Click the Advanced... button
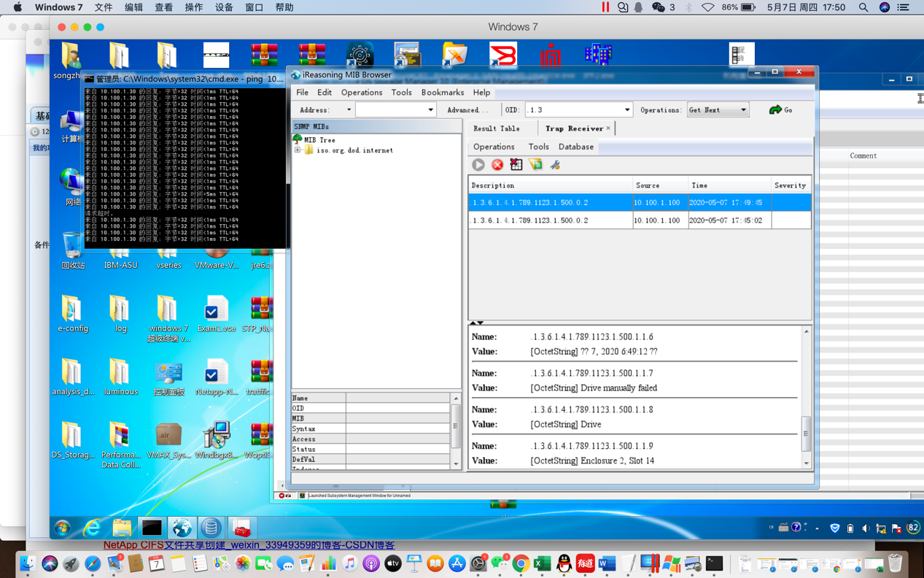The image size is (924, 578). (x=467, y=110)
